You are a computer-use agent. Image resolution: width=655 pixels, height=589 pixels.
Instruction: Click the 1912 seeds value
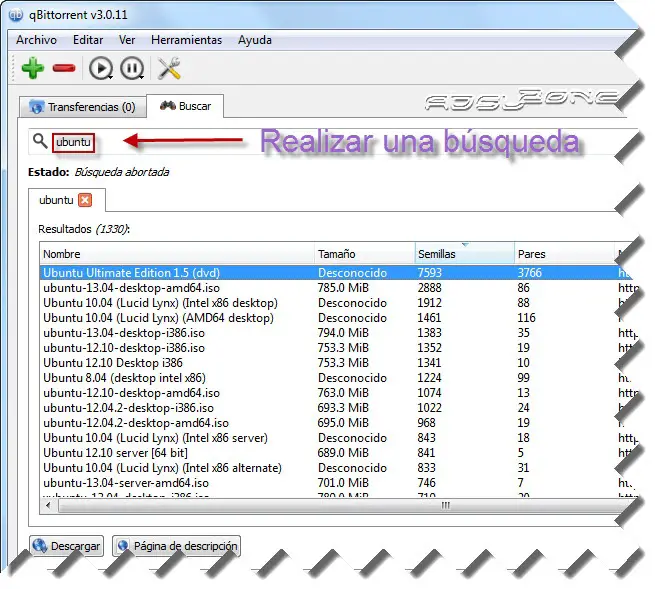(429, 303)
